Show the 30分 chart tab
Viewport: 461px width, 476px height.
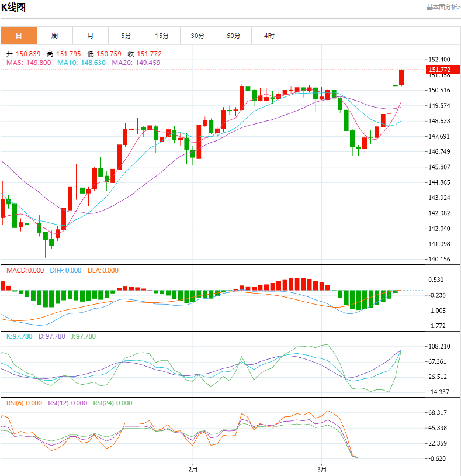(x=197, y=36)
